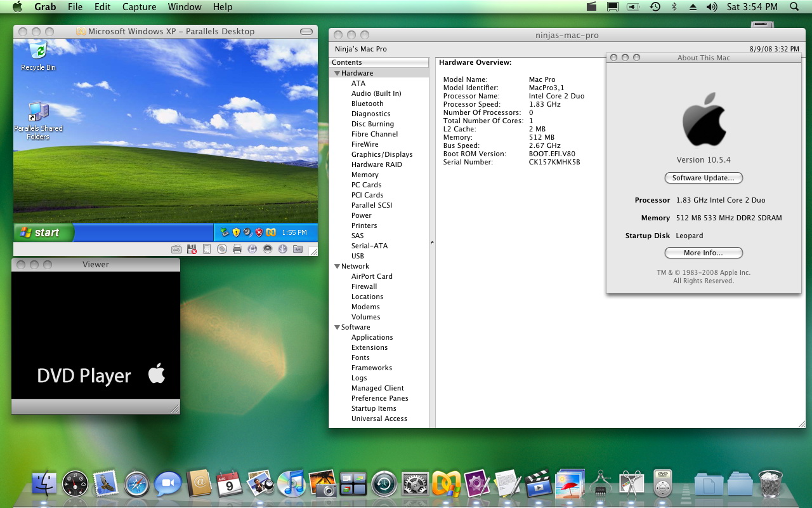Collapse the Network disclosure triangle
The height and width of the screenshot is (508, 812).
click(337, 267)
